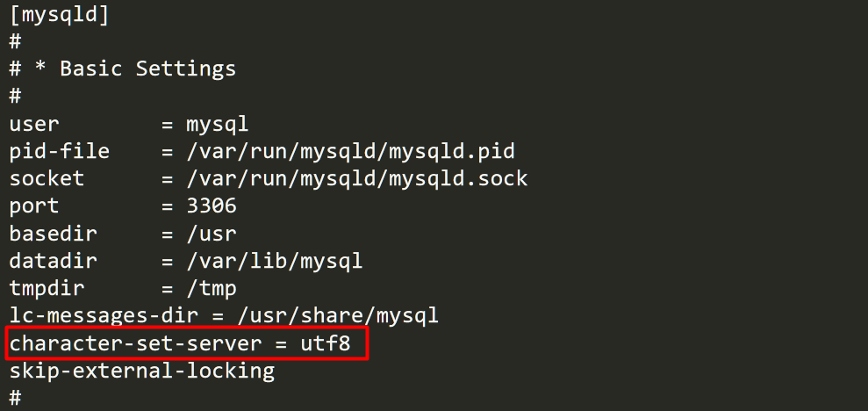Screen dimensions: 868x411
Task: Click the datadir key name
Action: [54, 261]
